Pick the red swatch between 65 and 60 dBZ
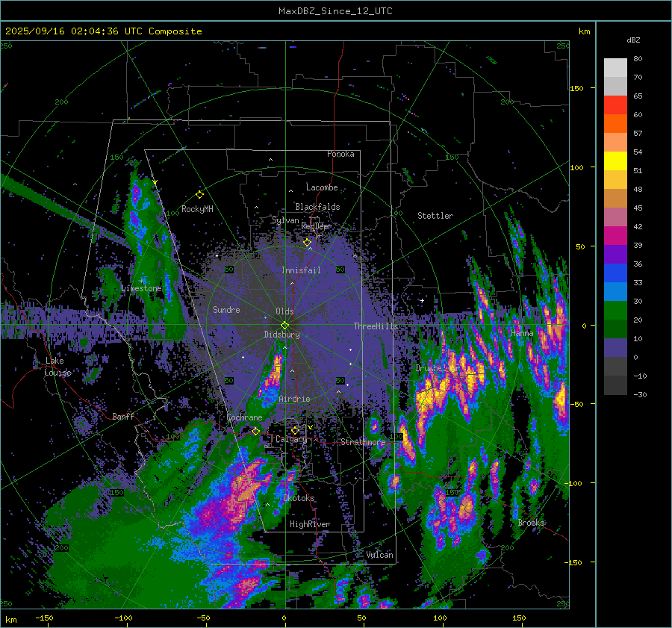 (x=615, y=105)
